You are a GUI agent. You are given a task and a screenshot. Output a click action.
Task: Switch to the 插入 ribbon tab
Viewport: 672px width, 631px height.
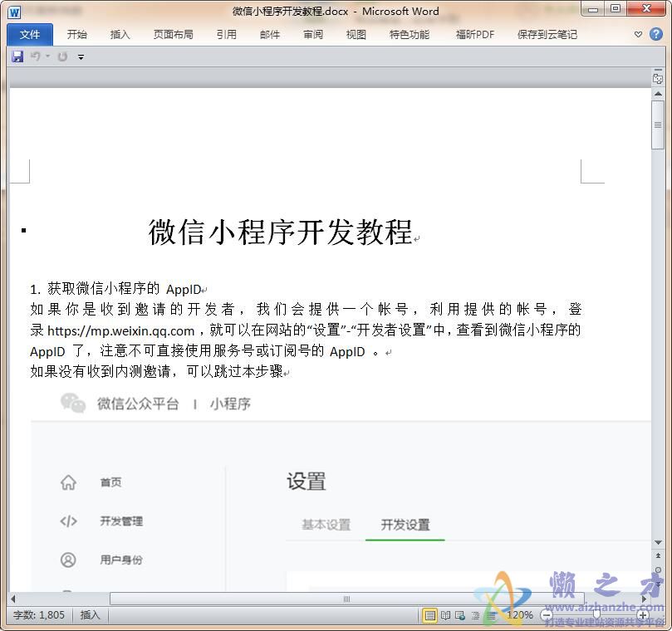pyautogui.click(x=120, y=34)
